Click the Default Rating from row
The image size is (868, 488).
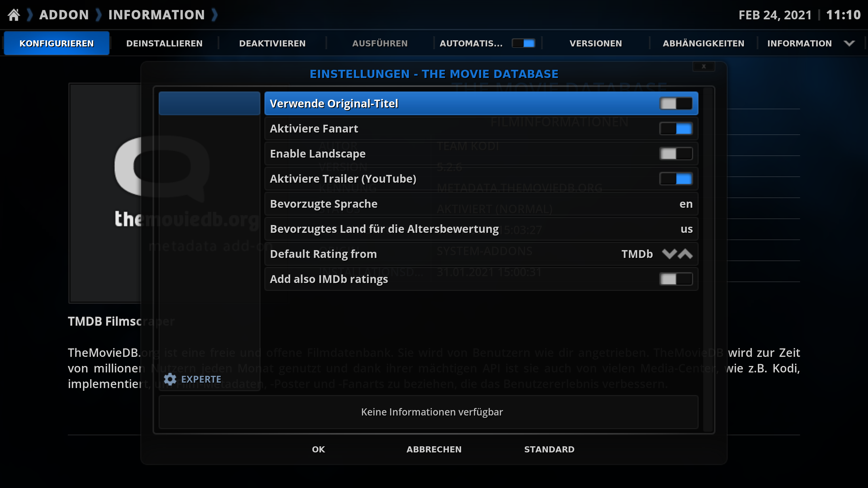point(481,254)
